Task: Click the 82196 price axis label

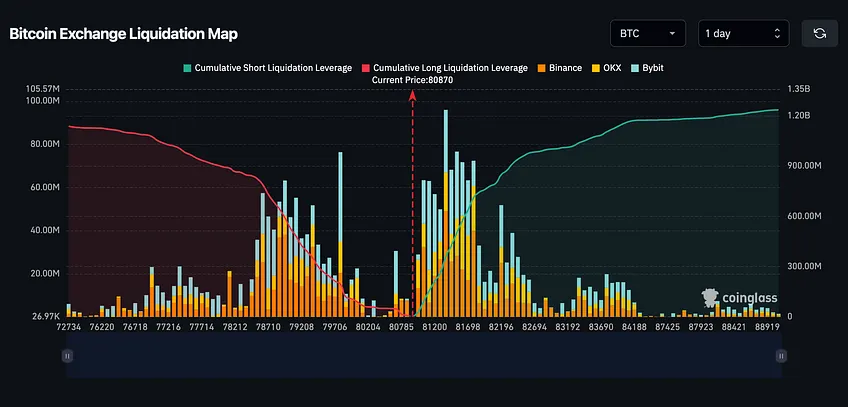Action: [501, 328]
